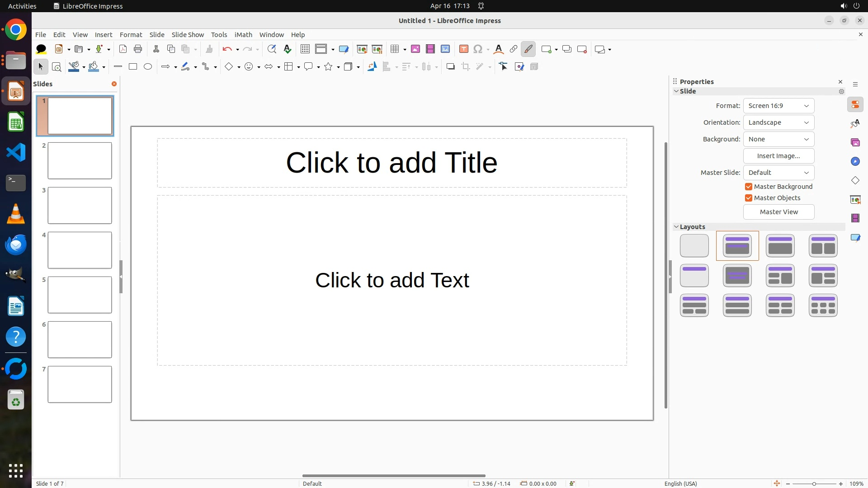This screenshot has width=868, height=488.
Task: Open the Format menu
Action: 131,35
